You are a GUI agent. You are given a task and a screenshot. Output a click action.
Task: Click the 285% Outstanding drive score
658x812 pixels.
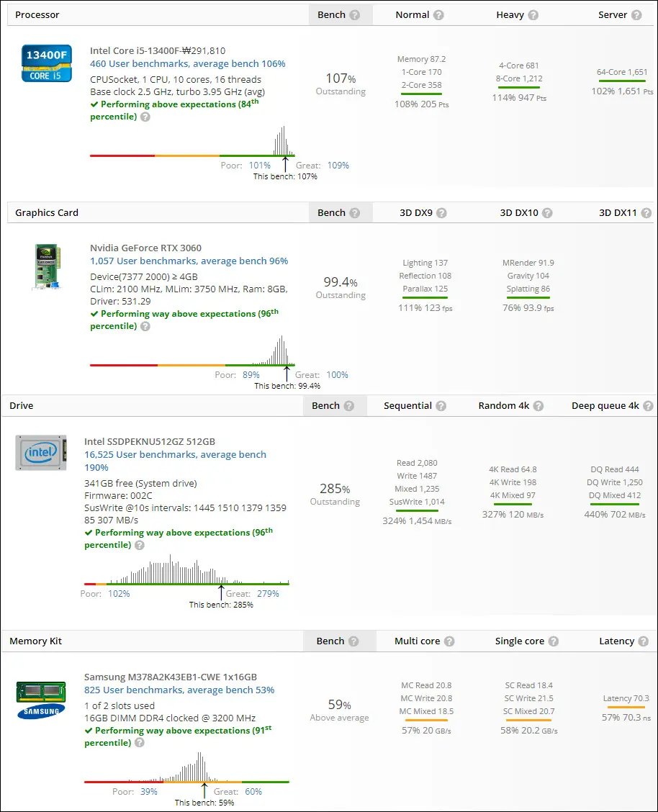[335, 494]
